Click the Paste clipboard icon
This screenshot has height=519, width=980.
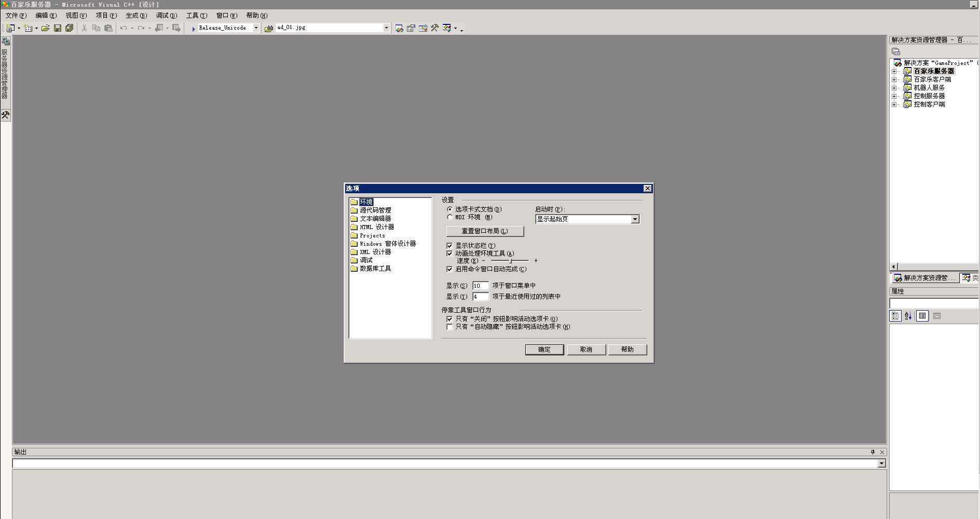pyautogui.click(x=108, y=28)
